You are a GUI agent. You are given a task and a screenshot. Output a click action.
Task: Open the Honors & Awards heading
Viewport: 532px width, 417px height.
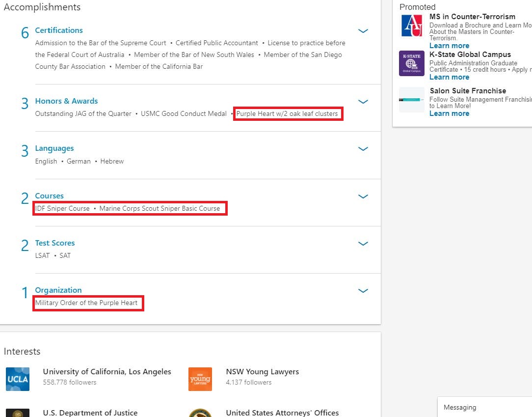click(66, 101)
